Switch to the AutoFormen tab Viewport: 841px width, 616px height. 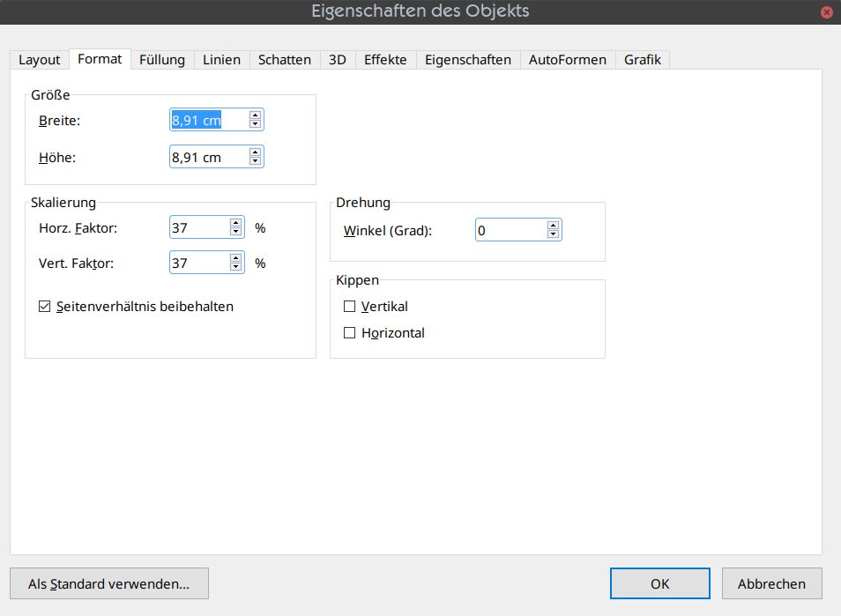(568, 60)
